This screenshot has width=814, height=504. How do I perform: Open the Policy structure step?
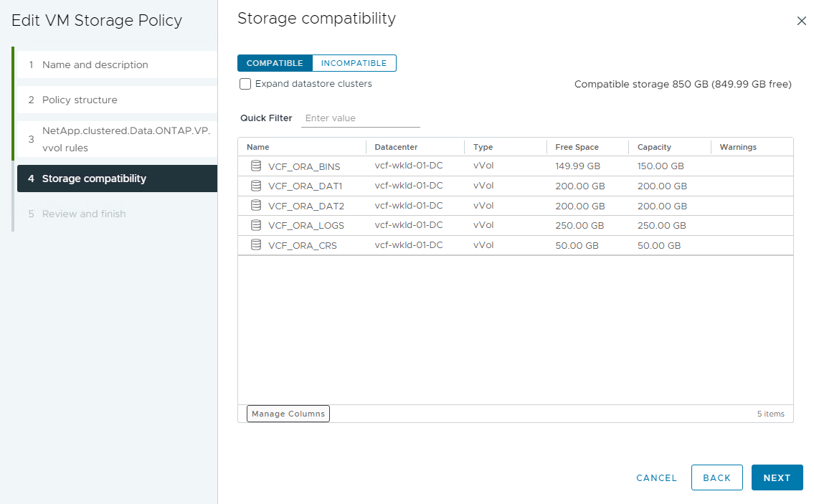[80, 100]
